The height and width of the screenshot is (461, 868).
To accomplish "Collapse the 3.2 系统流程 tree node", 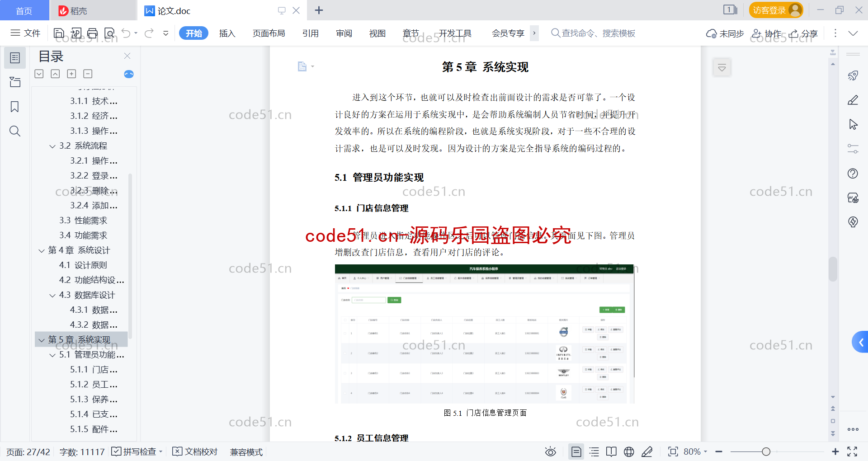I will 52,146.
